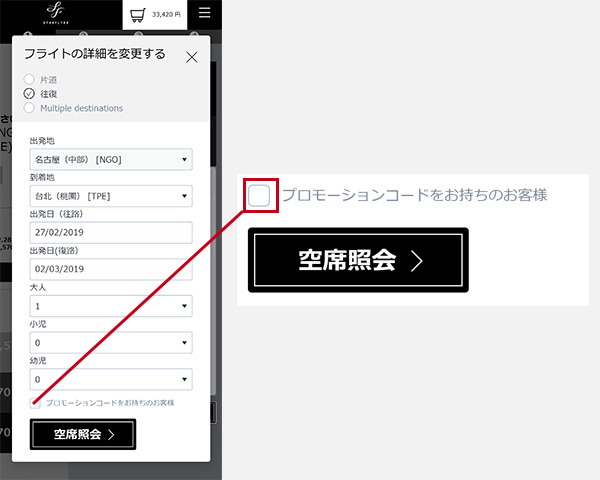This screenshot has width=600, height=480.
Task: Close the flight details dialog with X
Action: (x=192, y=57)
